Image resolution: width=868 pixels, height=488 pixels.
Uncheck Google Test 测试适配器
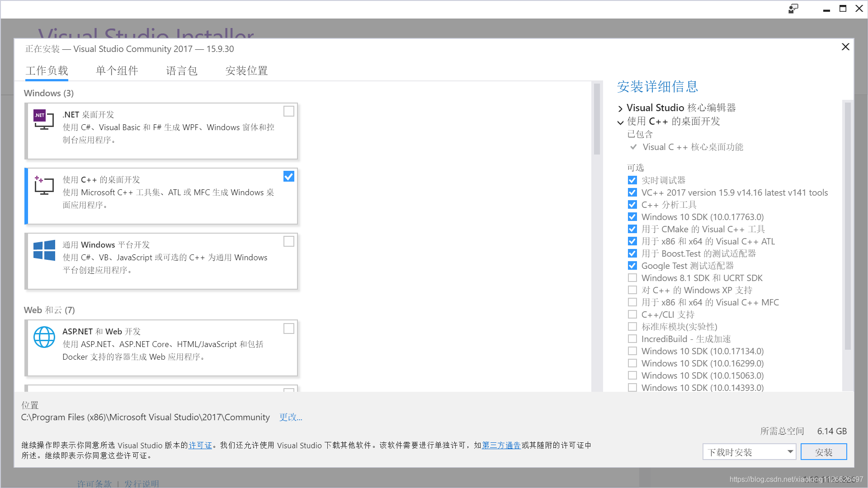632,266
